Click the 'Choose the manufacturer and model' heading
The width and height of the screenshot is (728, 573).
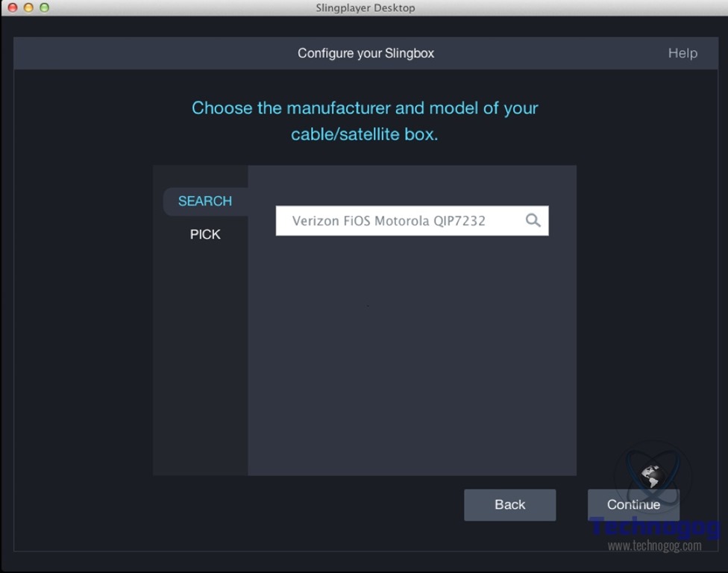(x=365, y=108)
